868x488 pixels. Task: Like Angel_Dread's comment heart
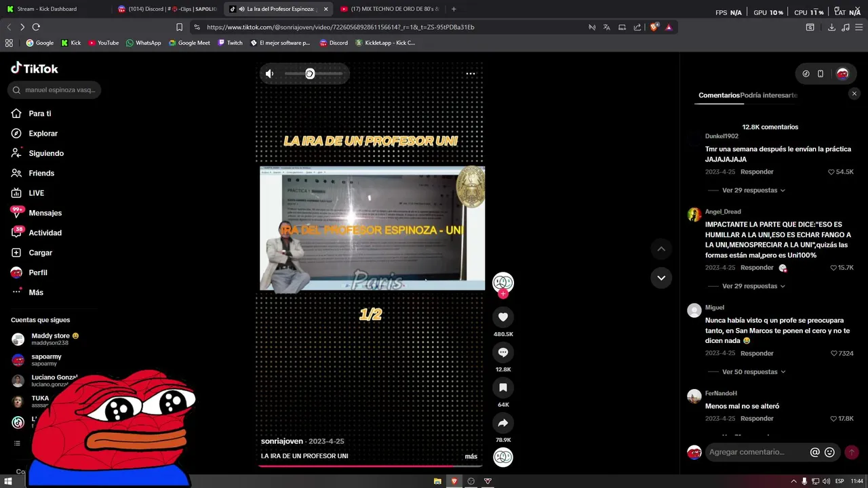pyautogui.click(x=833, y=268)
